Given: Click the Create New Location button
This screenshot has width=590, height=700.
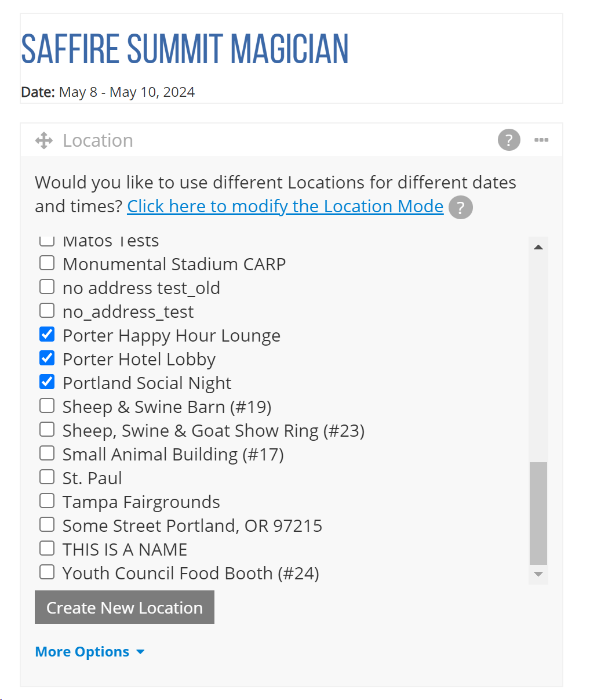Looking at the screenshot, I should tap(125, 607).
